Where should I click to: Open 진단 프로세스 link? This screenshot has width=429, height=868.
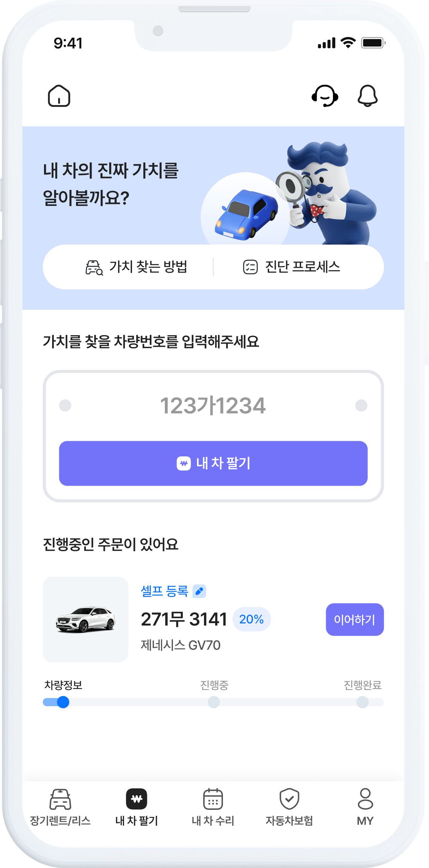(x=302, y=267)
